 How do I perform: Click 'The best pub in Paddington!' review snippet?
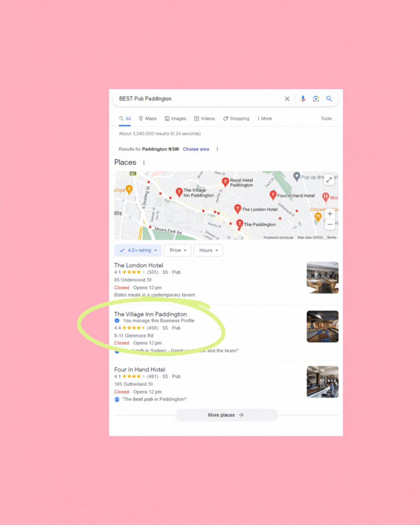pyautogui.click(x=154, y=399)
